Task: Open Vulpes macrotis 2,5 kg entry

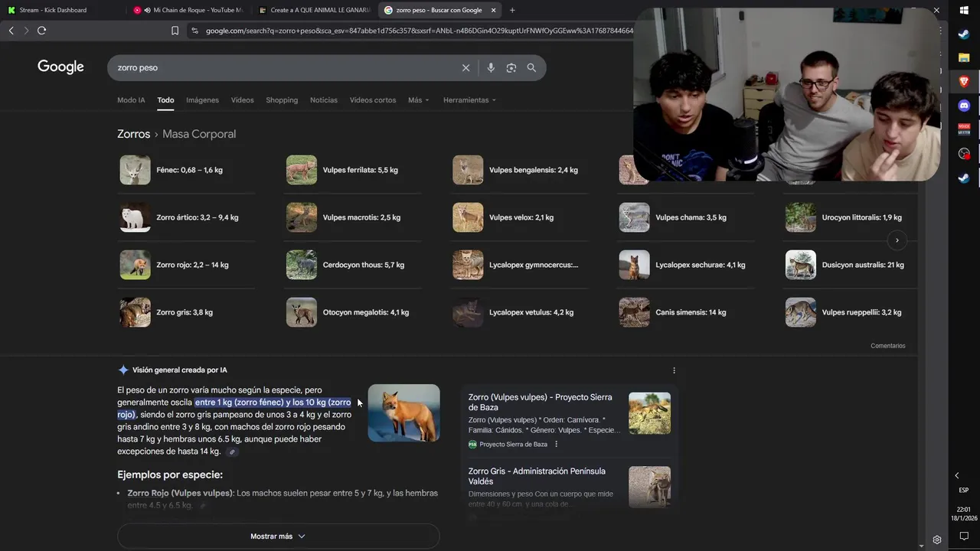Action: point(354,217)
